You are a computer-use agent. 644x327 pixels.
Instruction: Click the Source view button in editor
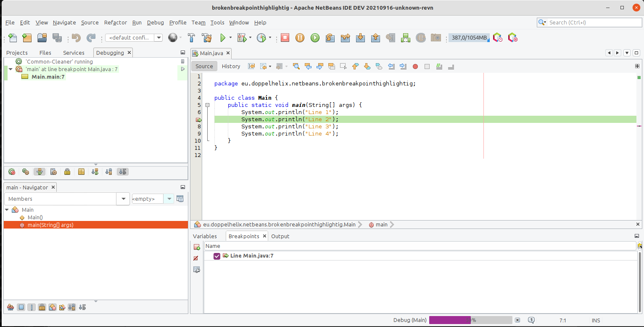(x=204, y=66)
